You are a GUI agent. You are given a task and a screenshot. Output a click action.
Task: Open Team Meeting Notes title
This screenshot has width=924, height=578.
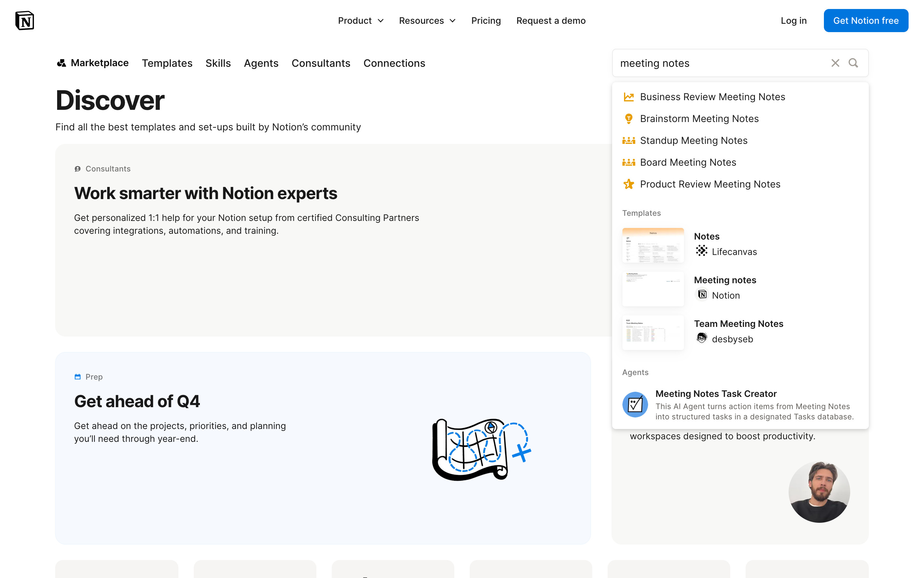[x=739, y=324]
